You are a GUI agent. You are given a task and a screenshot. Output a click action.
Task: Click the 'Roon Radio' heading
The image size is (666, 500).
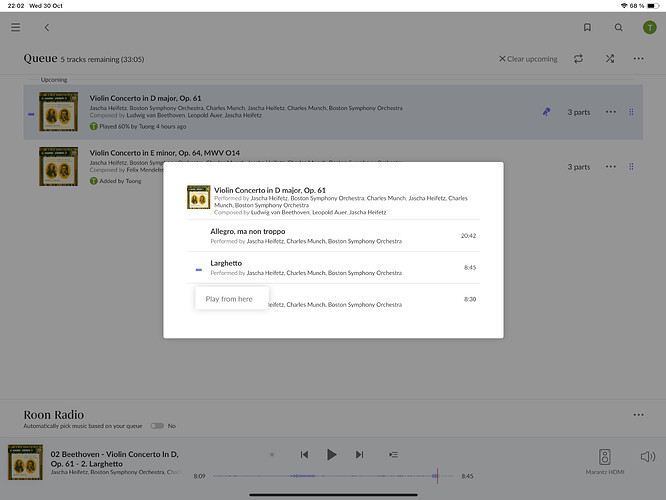point(54,415)
